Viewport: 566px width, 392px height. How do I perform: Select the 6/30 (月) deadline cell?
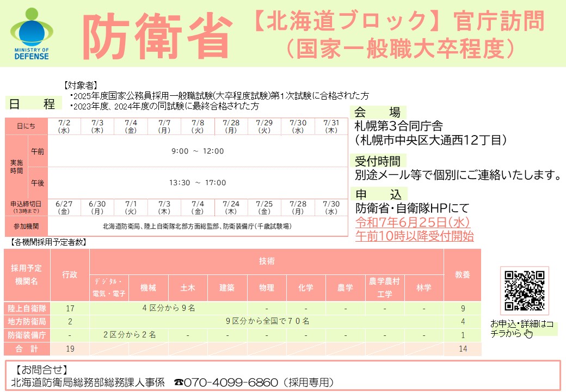[97, 207]
